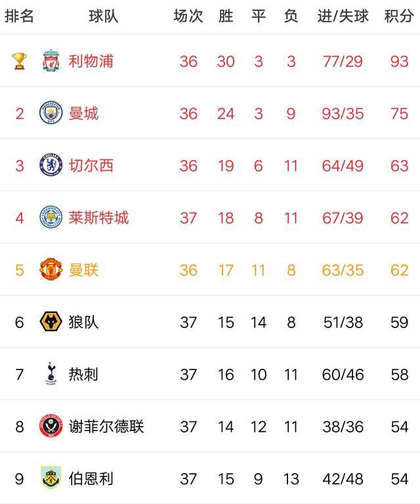Click the Chelsea club crest
The image size is (420, 504).
click(51, 165)
